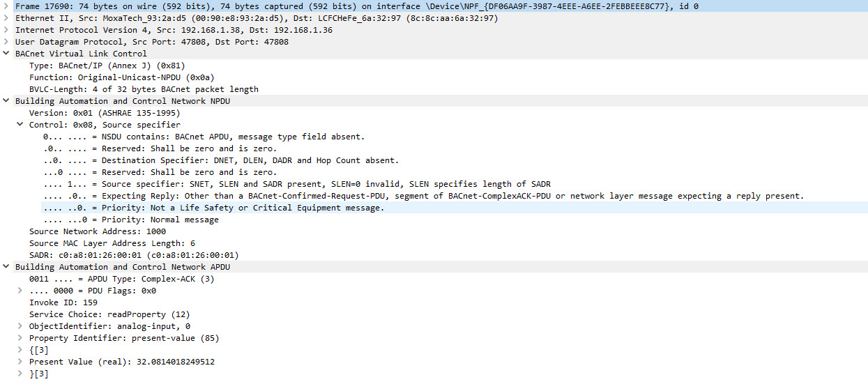
Task: Collapse the Building Automation APDU section
Action: (6, 267)
